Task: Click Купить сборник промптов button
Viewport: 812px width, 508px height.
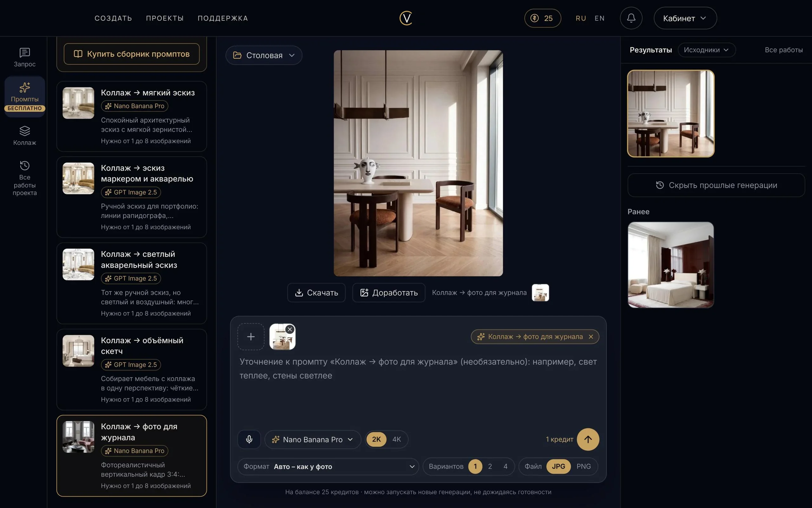Action: click(x=132, y=54)
